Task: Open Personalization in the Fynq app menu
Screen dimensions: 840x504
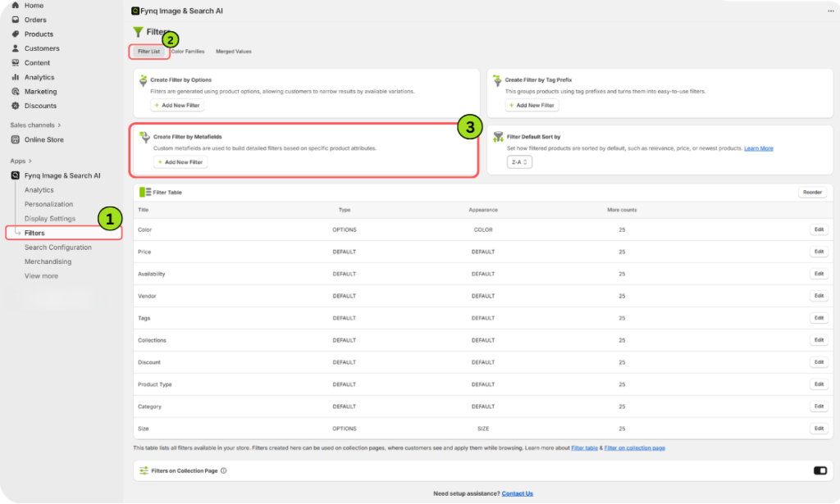Action: (x=48, y=204)
